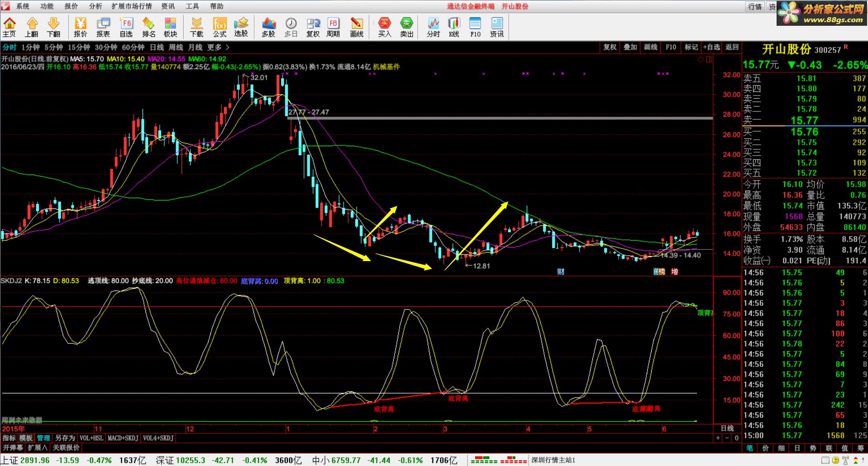The width and height of the screenshot is (868, 466).
Task: Open the 分析 menu
Action: 95,6
